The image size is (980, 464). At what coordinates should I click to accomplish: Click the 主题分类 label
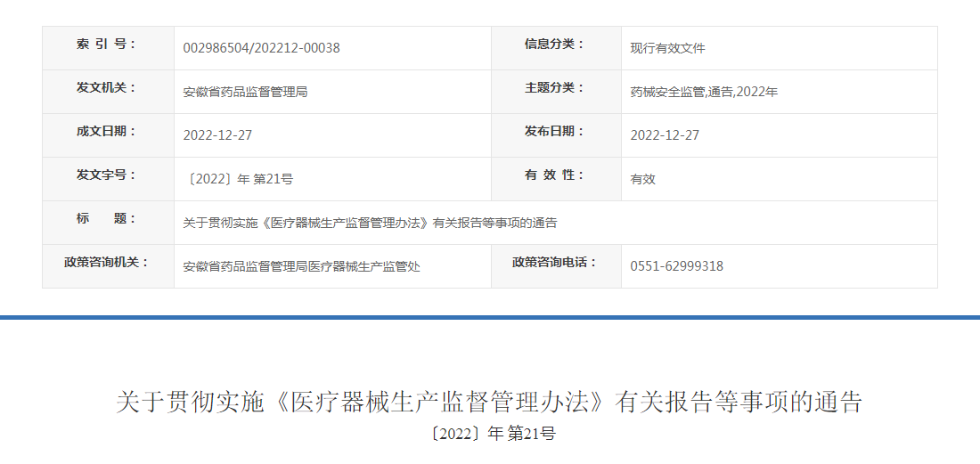[x=554, y=88]
